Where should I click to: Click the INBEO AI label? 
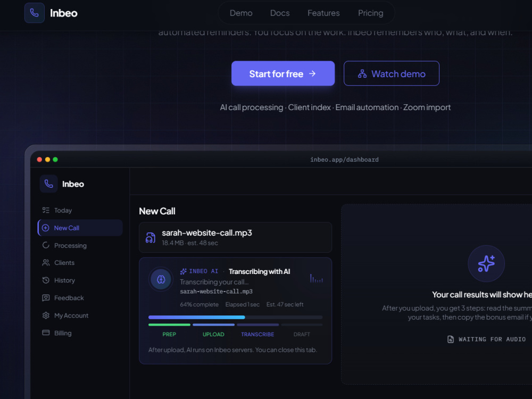click(x=204, y=271)
